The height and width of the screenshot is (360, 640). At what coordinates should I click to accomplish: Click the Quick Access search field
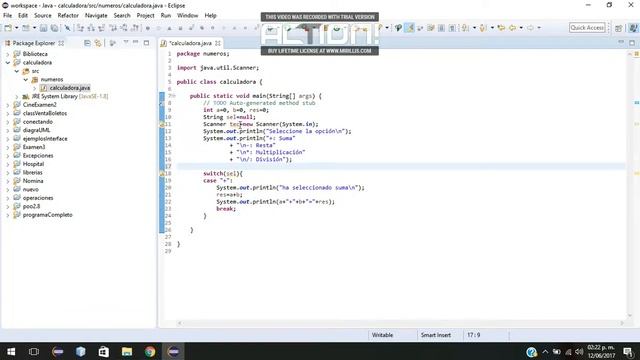587,27
